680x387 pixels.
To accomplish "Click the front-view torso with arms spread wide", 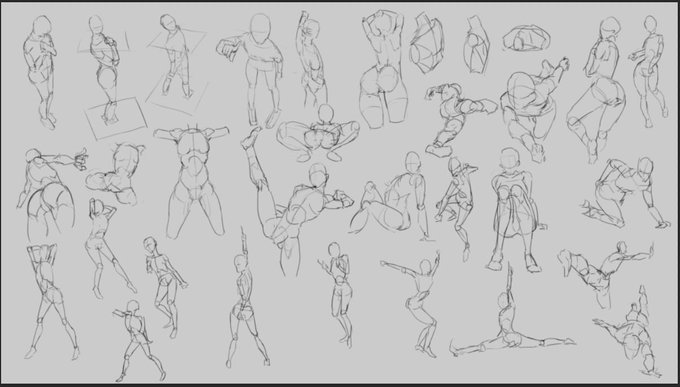I will pyautogui.click(x=192, y=181).
